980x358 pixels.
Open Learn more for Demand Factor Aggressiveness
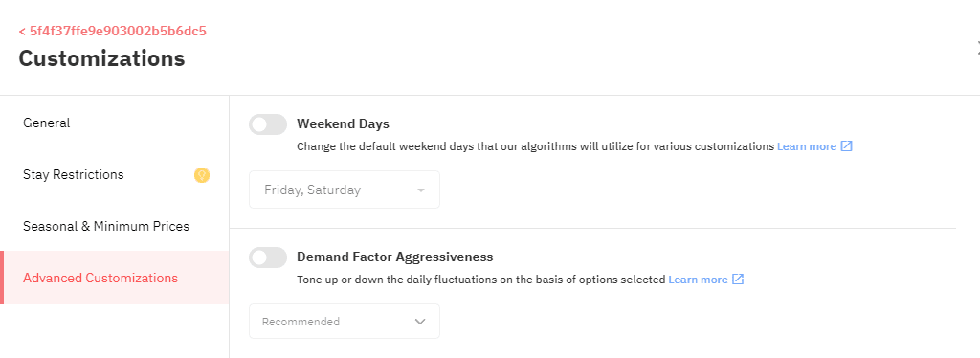tap(698, 280)
